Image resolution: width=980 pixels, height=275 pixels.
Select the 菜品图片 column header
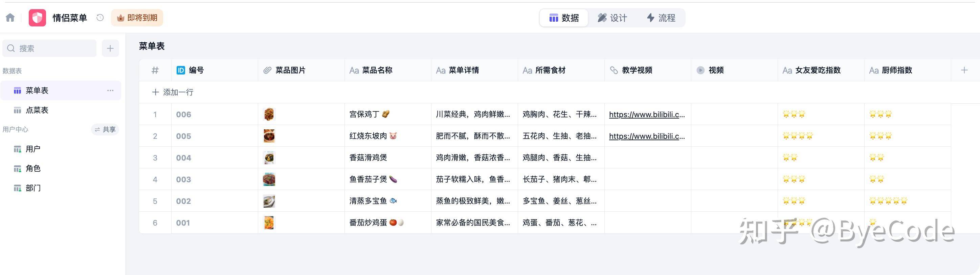tap(301, 70)
